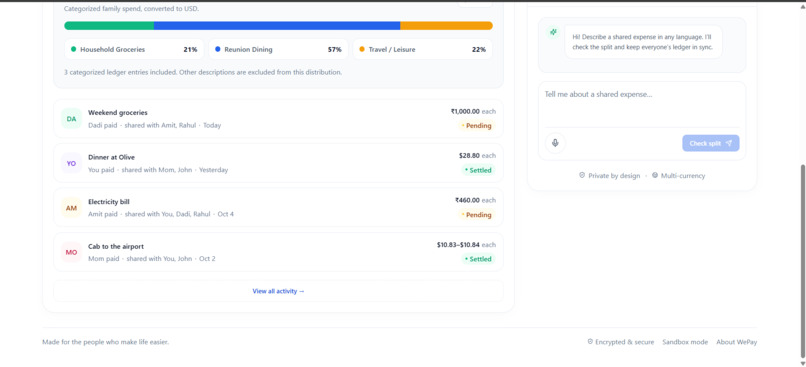Click the scrollbar down arrow

coord(802,363)
